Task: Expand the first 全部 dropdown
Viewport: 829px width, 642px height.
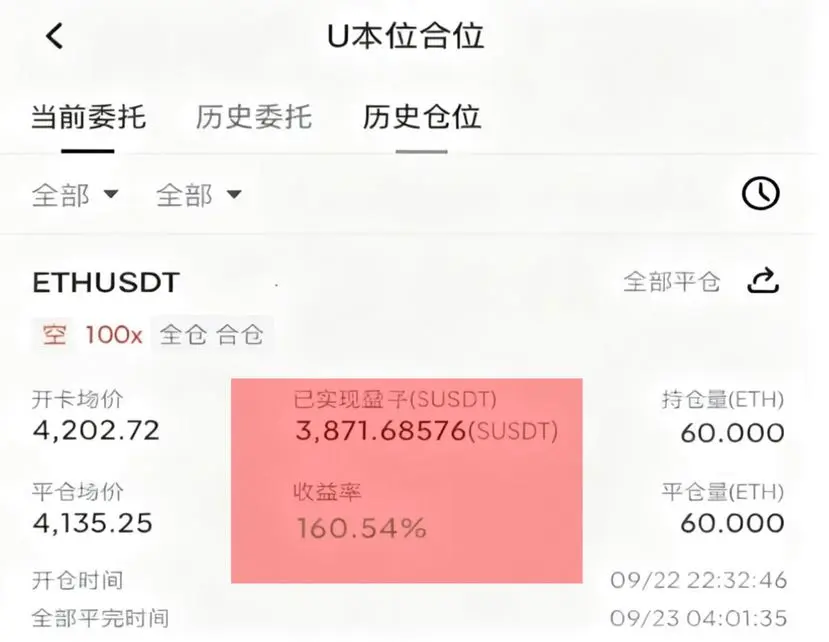Action: tap(75, 195)
